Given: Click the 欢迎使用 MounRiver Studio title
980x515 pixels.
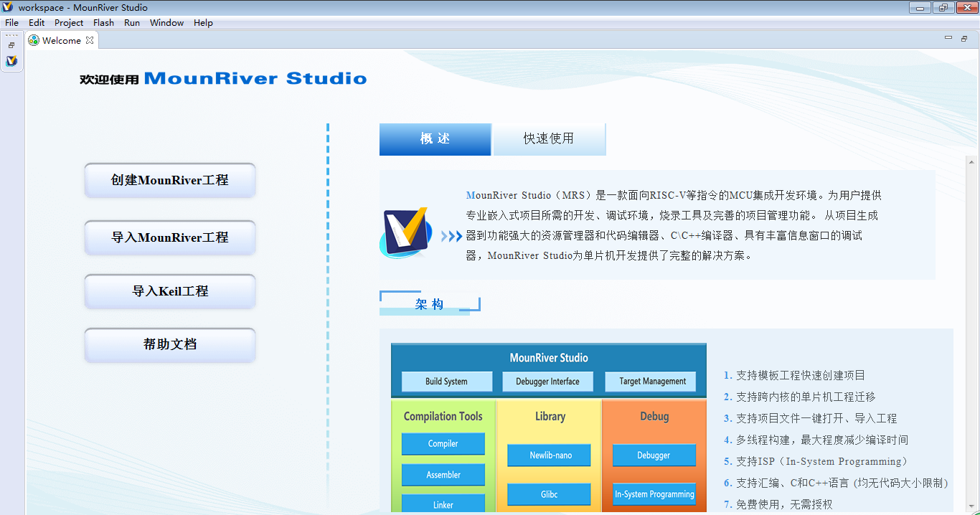Looking at the screenshot, I should (223, 79).
